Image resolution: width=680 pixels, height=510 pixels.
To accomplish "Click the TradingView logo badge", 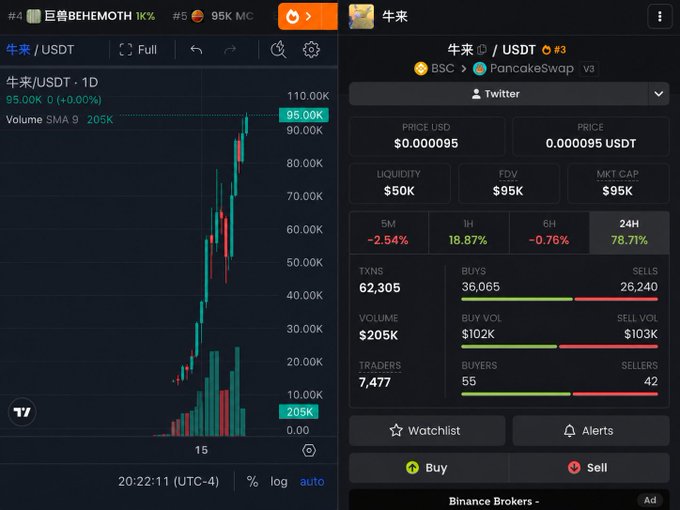I will coord(22,412).
